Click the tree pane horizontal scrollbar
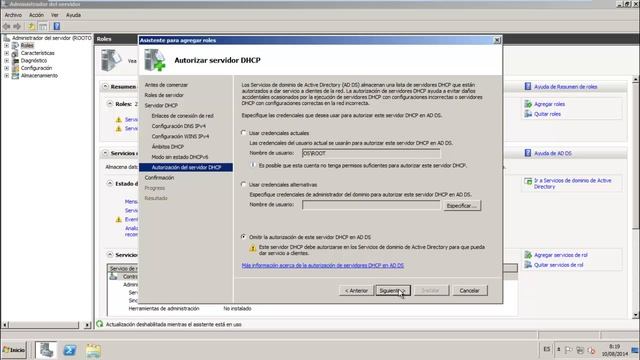 46,325
